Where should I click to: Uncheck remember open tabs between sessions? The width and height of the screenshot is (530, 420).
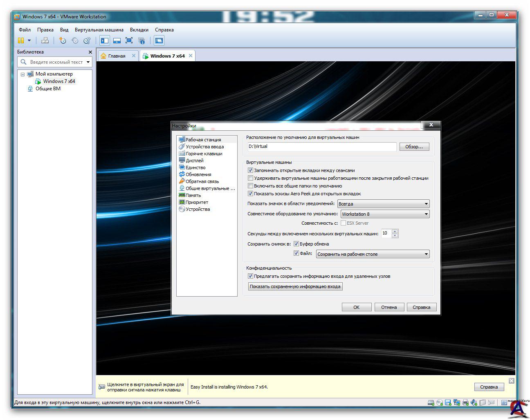[x=251, y=170]
